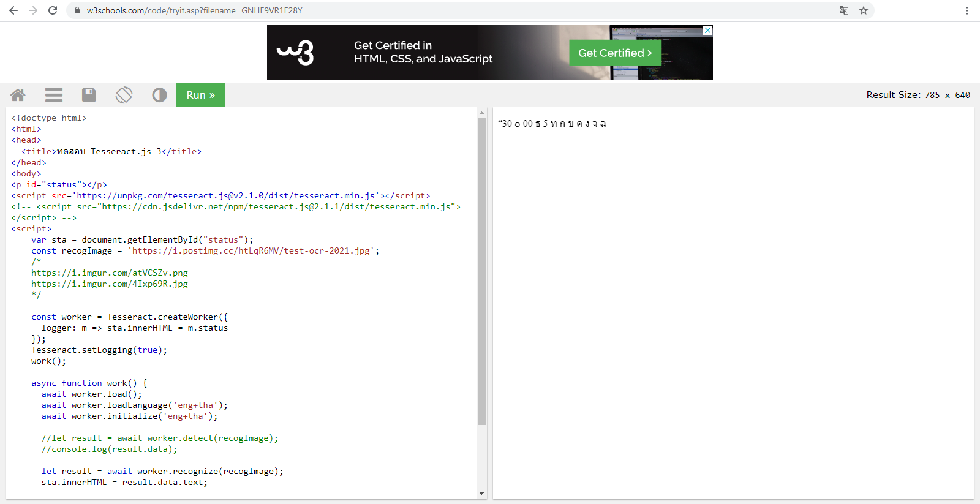Click the lock icon in the address bar

(77, 10)
